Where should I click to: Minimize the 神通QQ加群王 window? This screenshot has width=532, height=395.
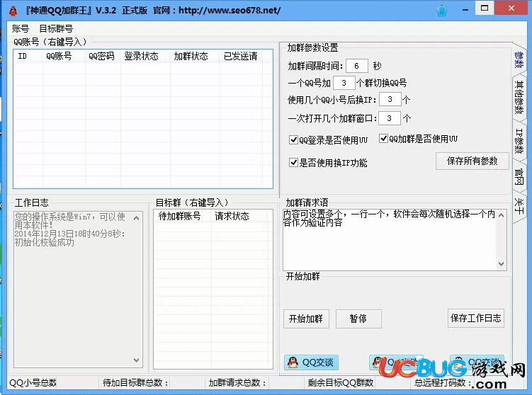click(x=465, y=9)
